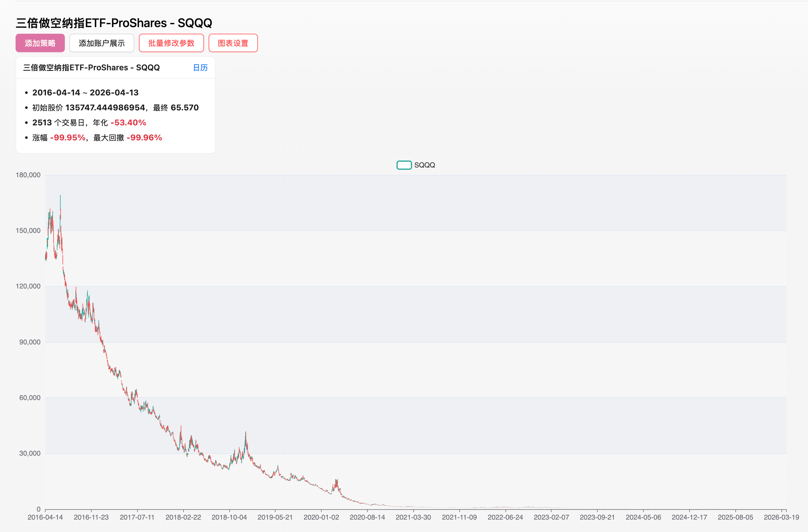Click the pink 添加策略 button

40,43
